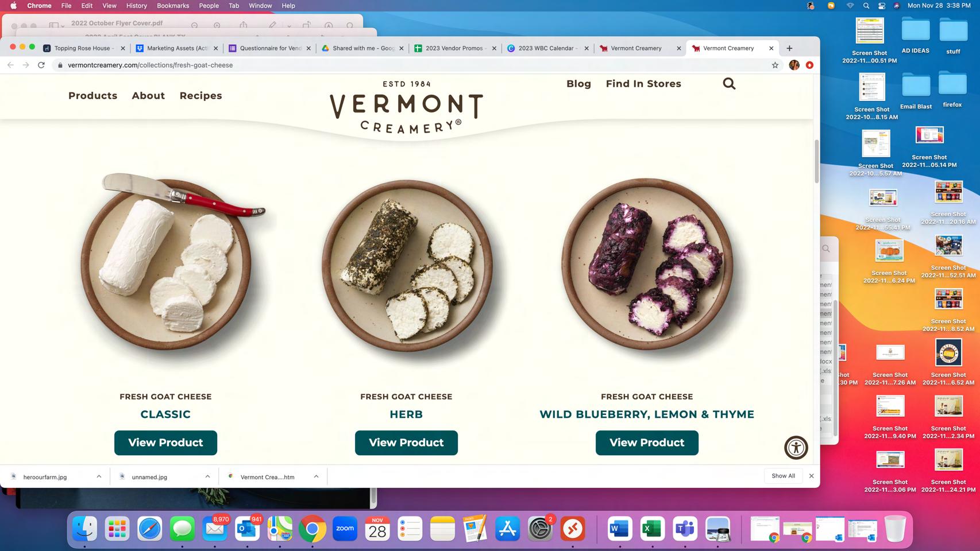
Task: Open Microsoft Excel in the dock
Action: coord(651,529)
